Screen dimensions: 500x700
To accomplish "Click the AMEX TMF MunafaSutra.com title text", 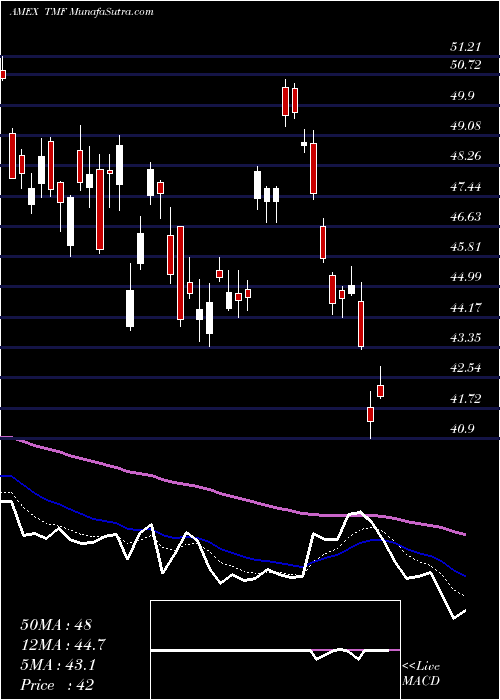I will [81, 12].
